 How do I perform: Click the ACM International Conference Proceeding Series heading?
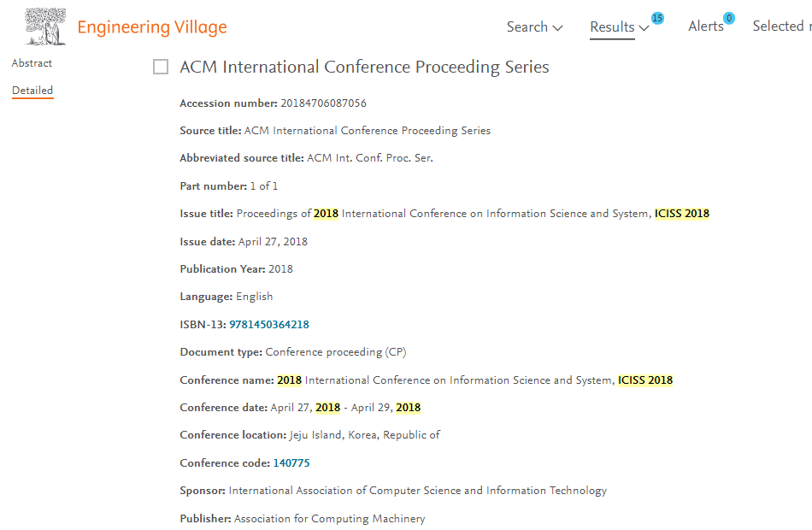(x=364, y=67)
